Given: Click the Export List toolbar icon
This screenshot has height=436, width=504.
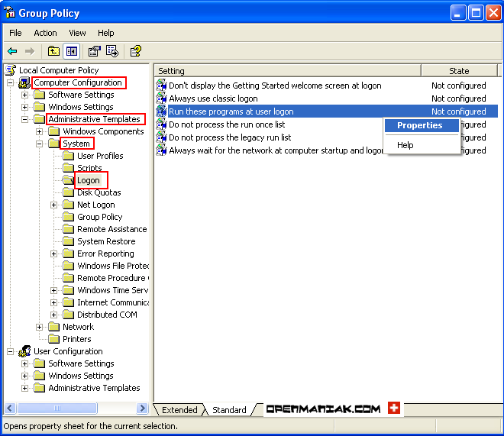Looking at the screenshot, I should point(112,51).
